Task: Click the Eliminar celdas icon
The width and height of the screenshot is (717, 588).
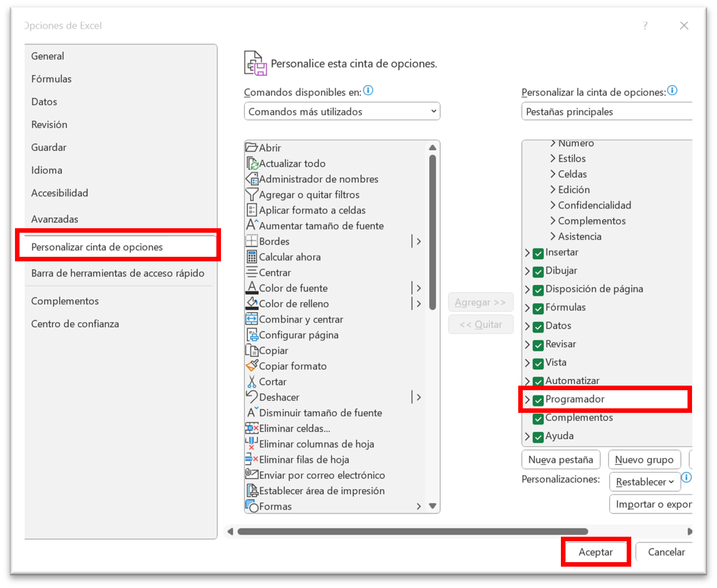Action: coord(252,428)
